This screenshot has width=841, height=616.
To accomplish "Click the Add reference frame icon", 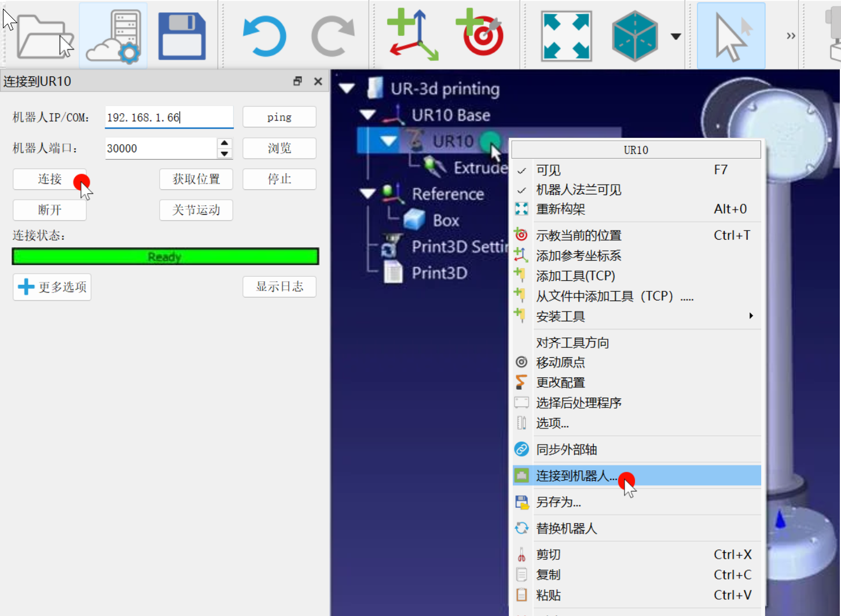I will 413,35.
